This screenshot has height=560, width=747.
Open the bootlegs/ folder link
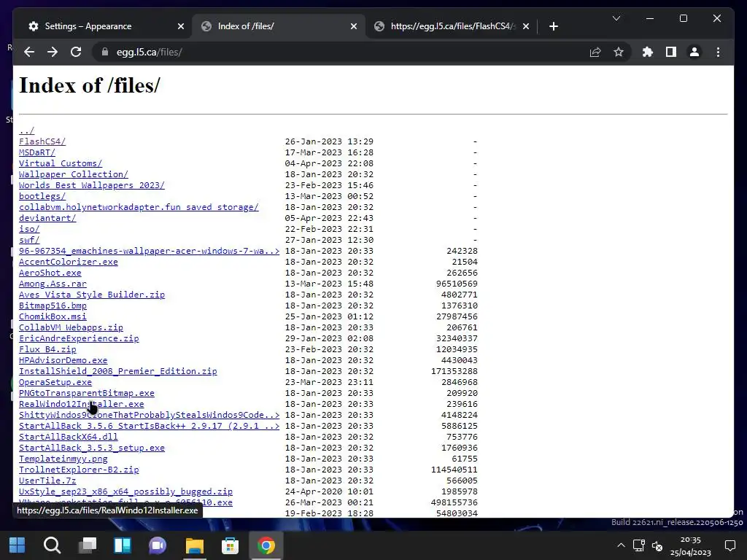pyautogui.click(x=42, y=196)
